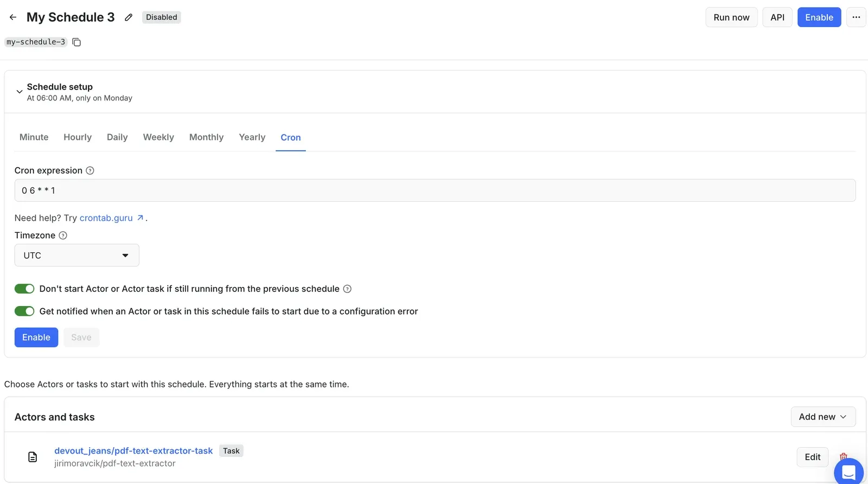The image size is (868, 484).
Task: Delete pdf-text-extractor-task with trash icon
Action: pyautogui.click(x=843, y=456)
